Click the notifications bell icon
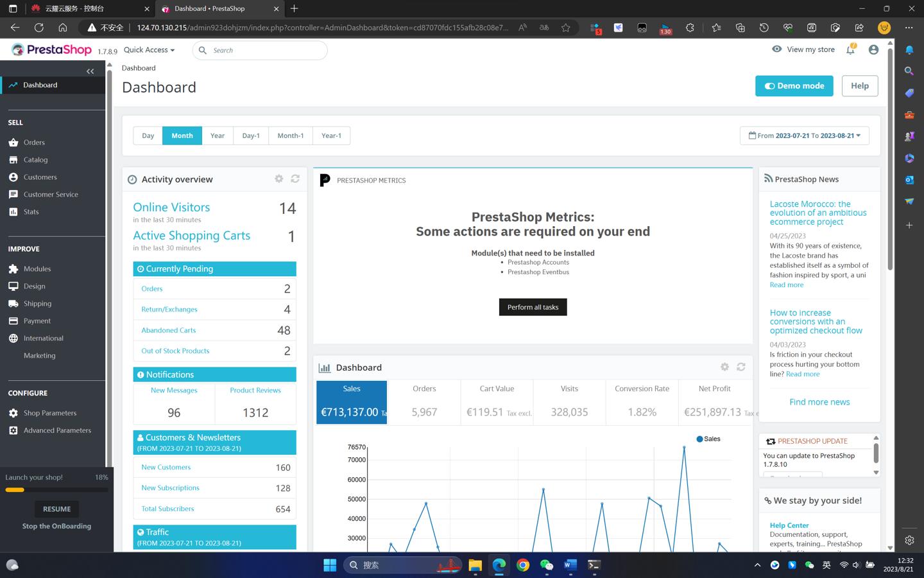 point(850,50)
